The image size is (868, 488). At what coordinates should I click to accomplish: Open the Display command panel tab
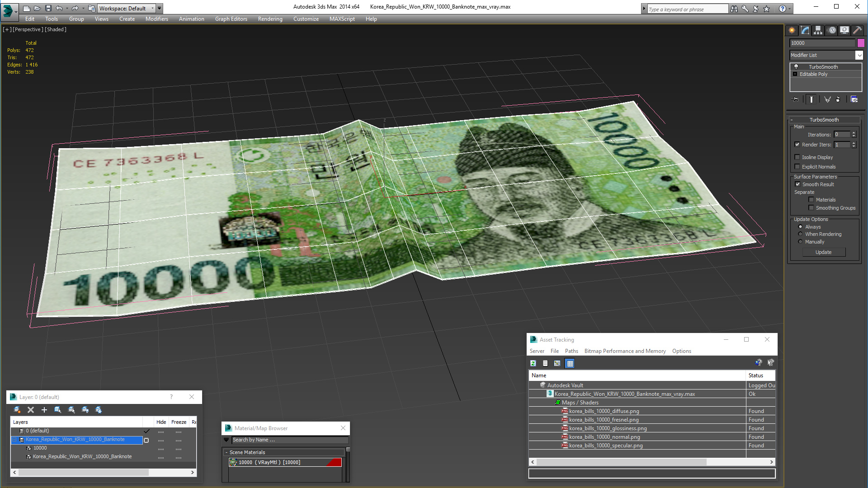pos(844,30)
